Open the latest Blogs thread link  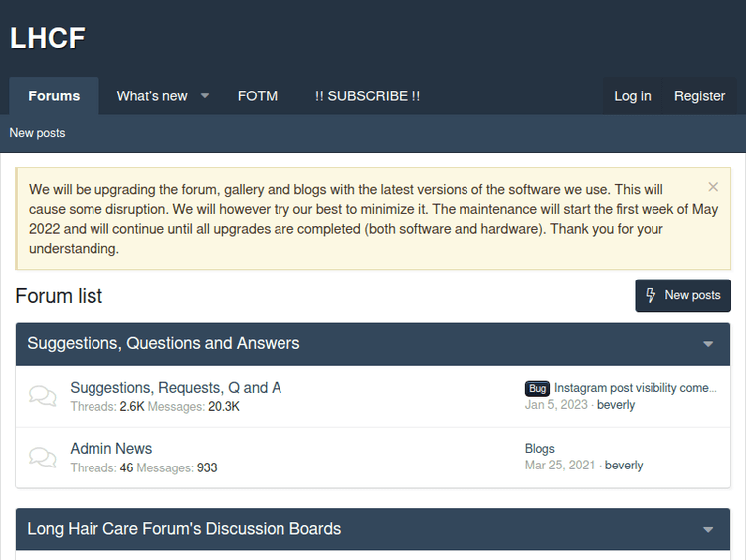[539, 449]
